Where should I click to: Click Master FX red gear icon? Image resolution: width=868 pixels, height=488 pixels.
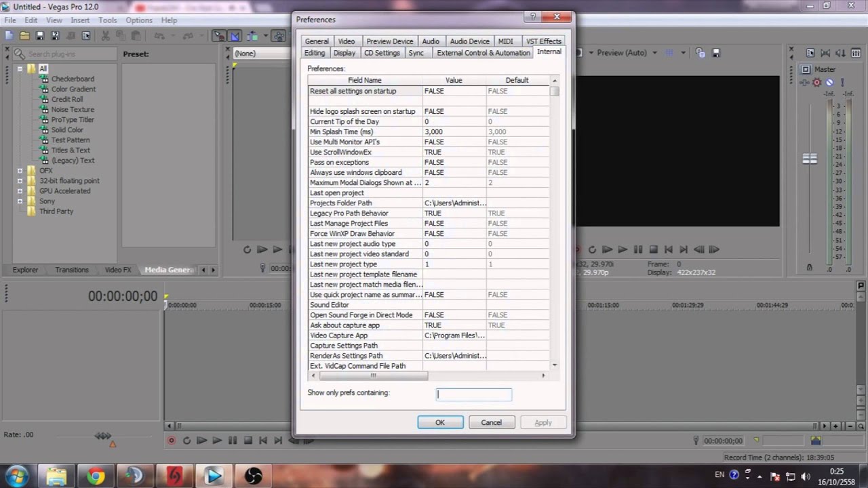(x=817, y=82)
